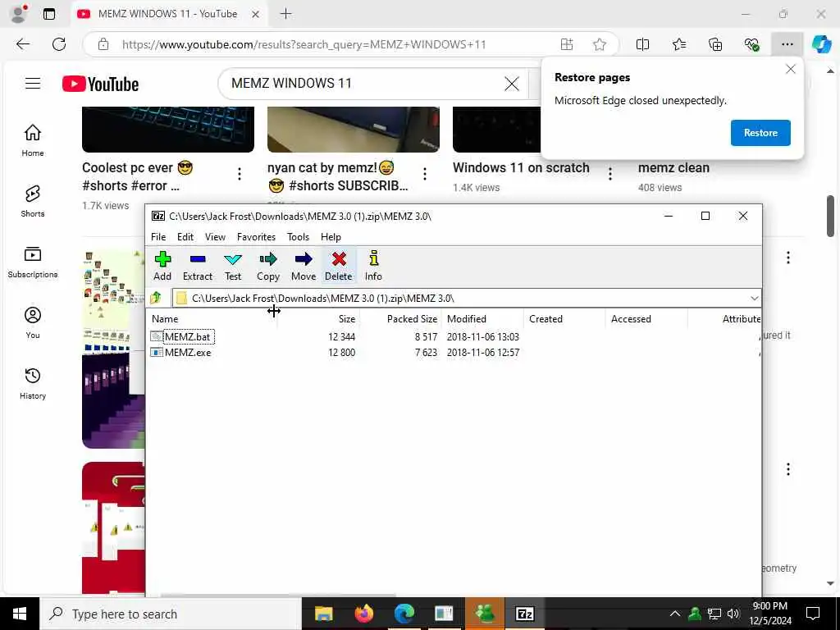Open the 7-Zip View menu
Viewport: 840px width, 630px height.
coord(215,237)
